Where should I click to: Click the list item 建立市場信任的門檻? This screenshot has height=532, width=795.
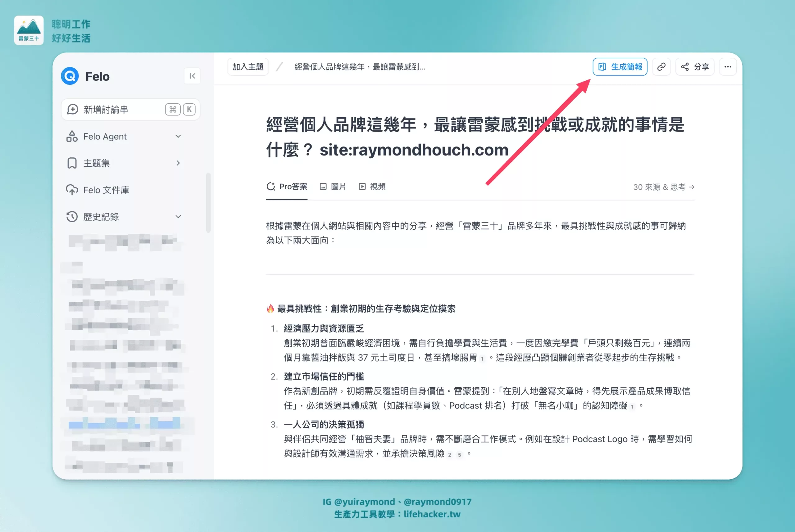[x=324, y=376]
